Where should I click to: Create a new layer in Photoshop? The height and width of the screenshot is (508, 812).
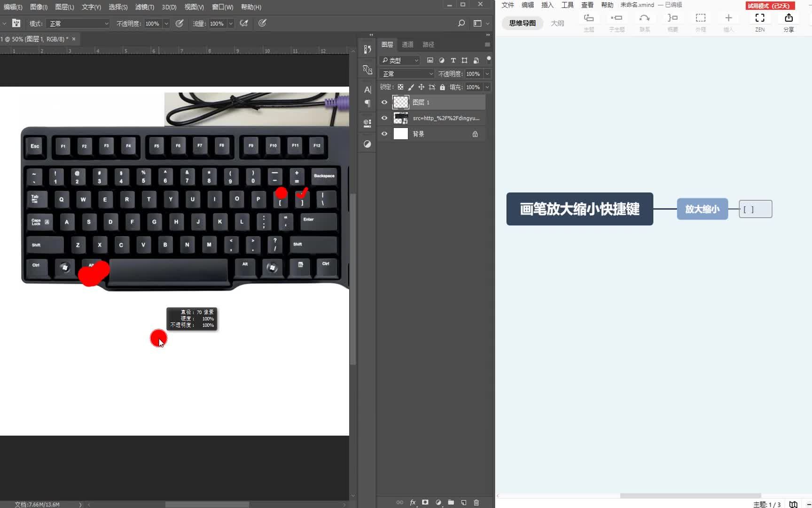[464, 502]
